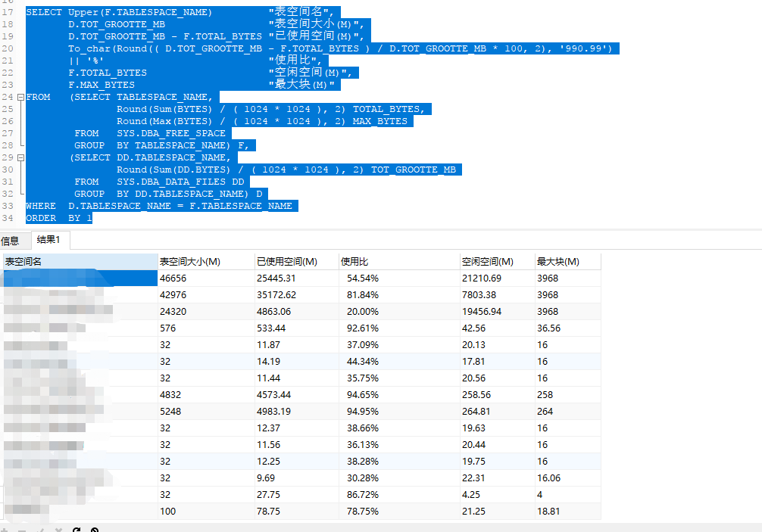Click the 空闲空间(M) column header

tap(497, 262)
